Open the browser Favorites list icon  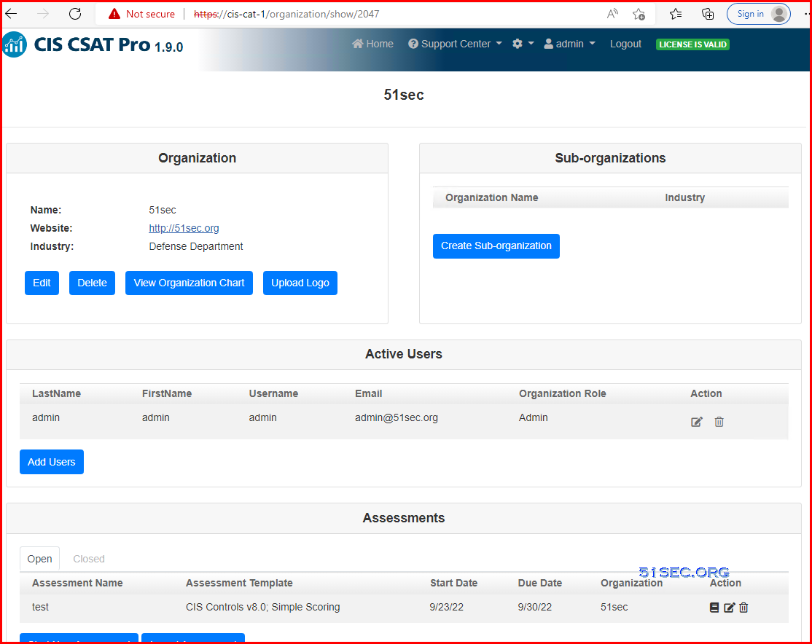click(x=675, y=14)
